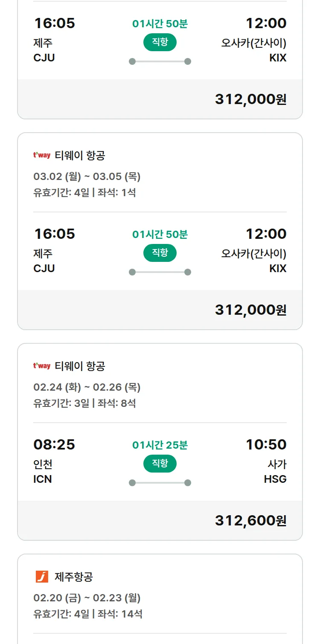Image resolution: width=320 pixels, height=644 pixels.
Task: Open the 제주항공 airline name
Action: pyautogui.click(x=74, y=577)
